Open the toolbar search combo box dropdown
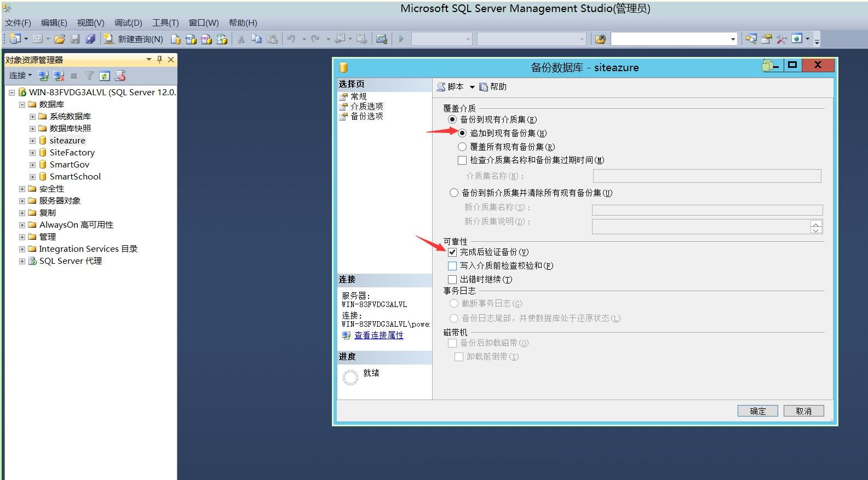 (733, 39)
